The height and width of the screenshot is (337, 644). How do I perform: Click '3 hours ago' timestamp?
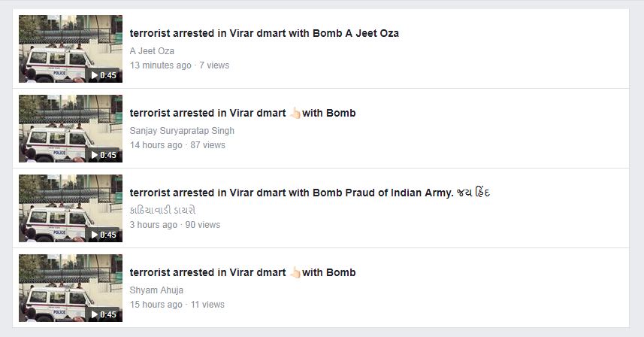(153, 225)
